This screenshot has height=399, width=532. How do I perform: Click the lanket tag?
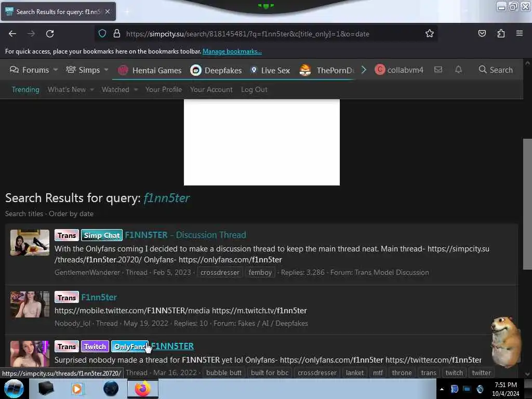(354, 373)
